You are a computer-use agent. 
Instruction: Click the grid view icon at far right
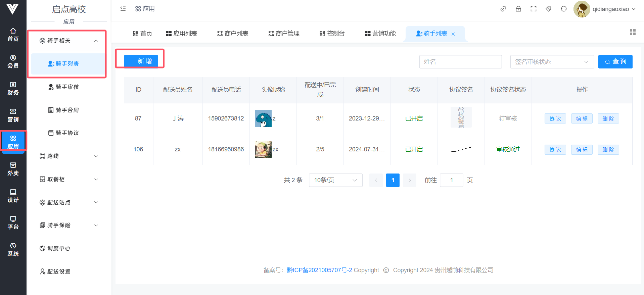tap(633, 32)
